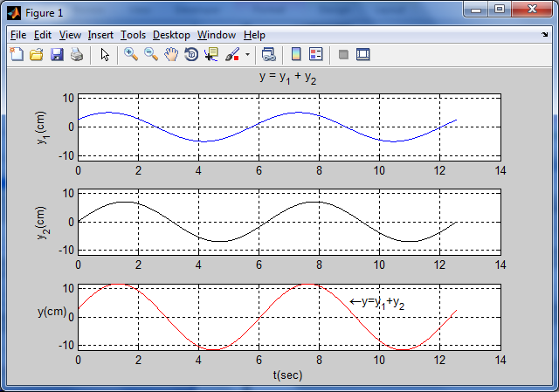The image size is (559, 392).
Task: Click the Hide Plot Tools icon
Action: 343,54
